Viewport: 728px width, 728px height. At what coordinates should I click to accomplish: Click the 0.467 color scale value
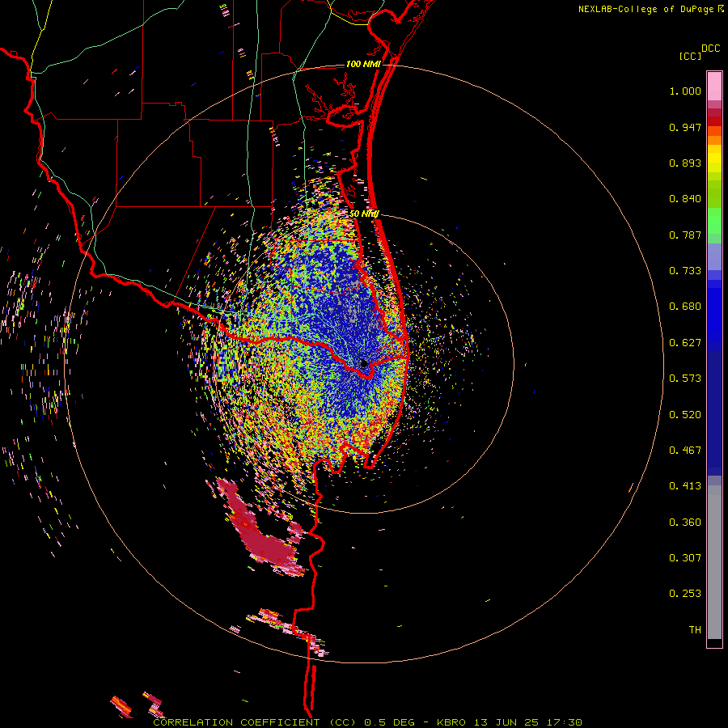(685, 451)
